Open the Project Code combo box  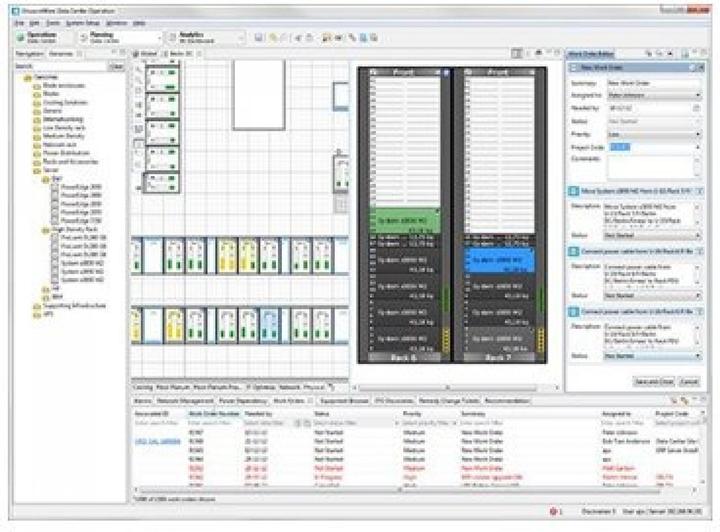(698, 147)
